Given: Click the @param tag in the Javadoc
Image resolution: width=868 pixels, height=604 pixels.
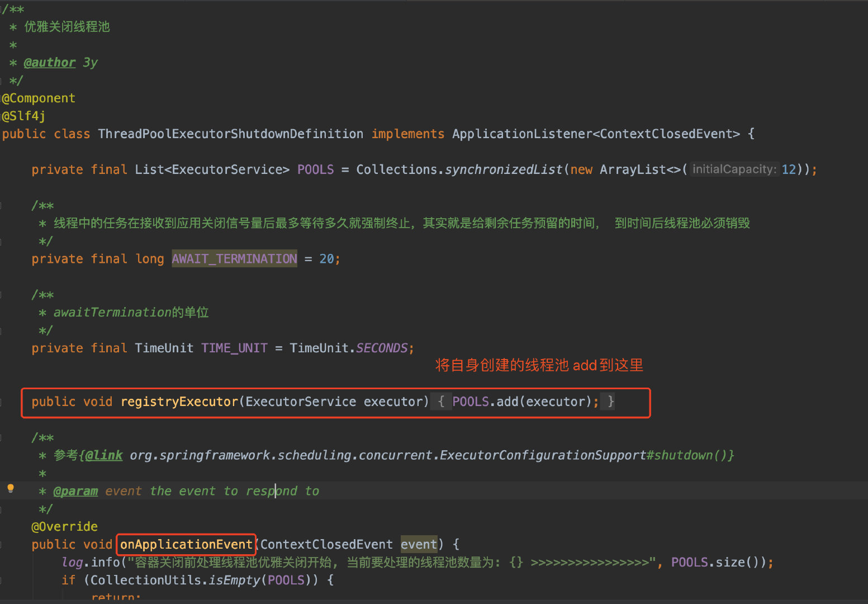Looking at the screenshot, I should click(75, 491).
